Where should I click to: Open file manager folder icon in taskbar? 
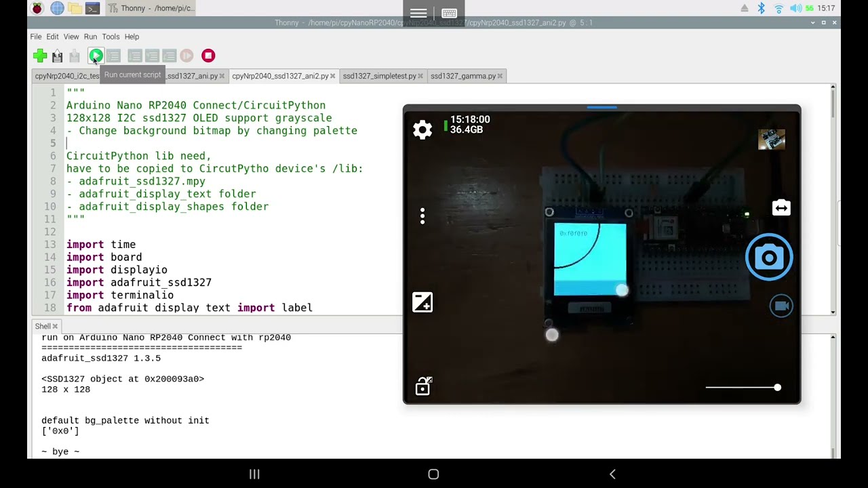click(x=75, y=8)
